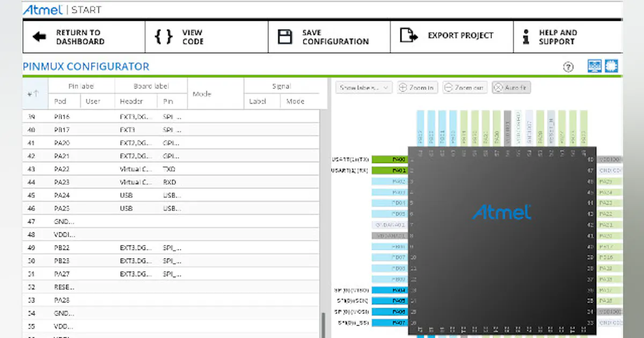Select table row 47 GND
The height and width of the screenshot is (338, 644).
tap(172, 221)
